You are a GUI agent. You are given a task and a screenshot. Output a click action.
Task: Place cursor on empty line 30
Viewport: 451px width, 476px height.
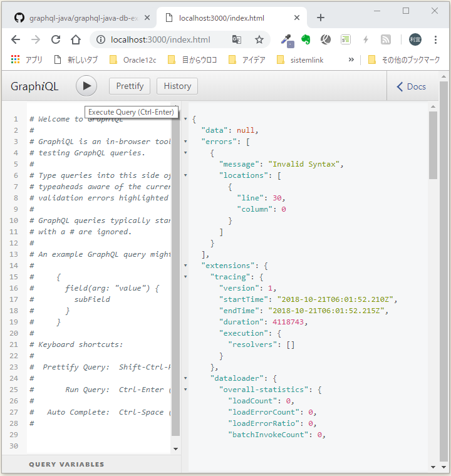[x=99, y=446]
